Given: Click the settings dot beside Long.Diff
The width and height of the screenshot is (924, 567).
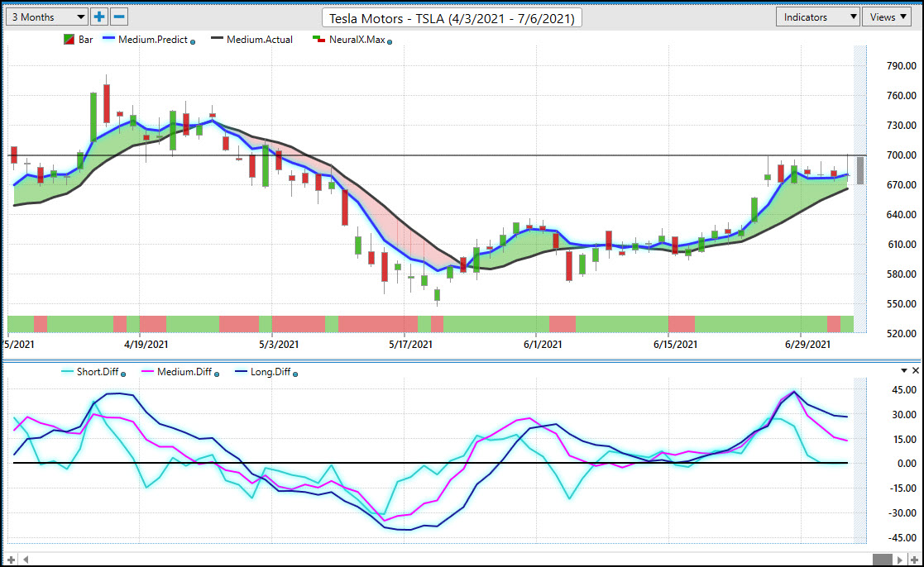Looking at the screenshot, I should click(295, 374).
